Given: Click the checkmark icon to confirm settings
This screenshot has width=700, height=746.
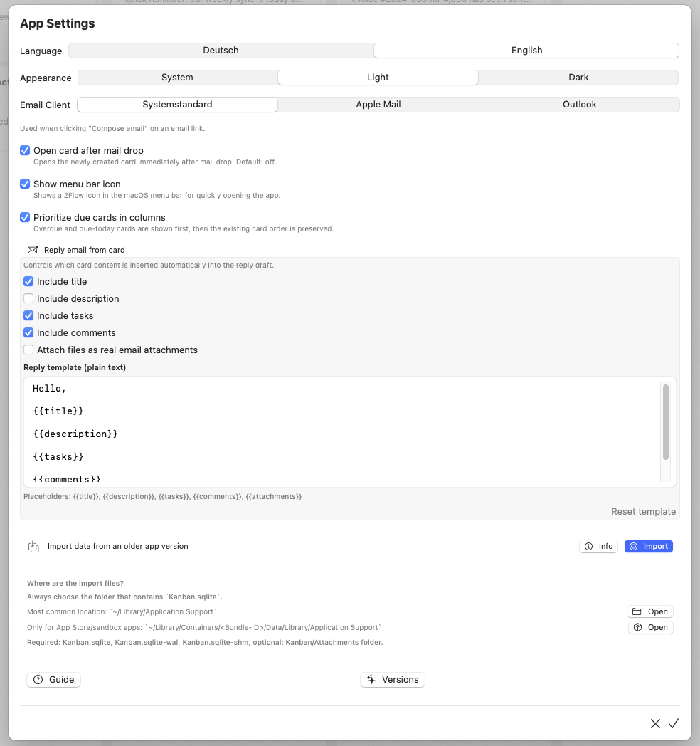Looking at the screenshot, I should pos(674,723).
